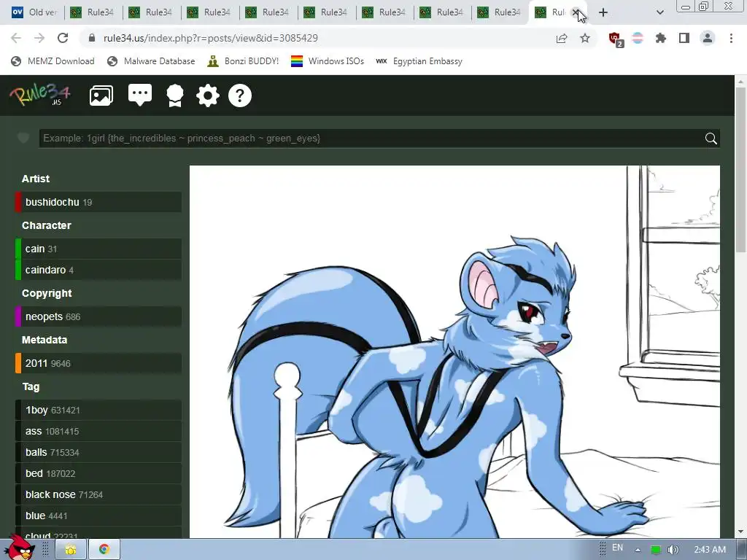Screen dimensions: 747x560
Task: Open the Angry Birds start button
Action: click(20, 548)
